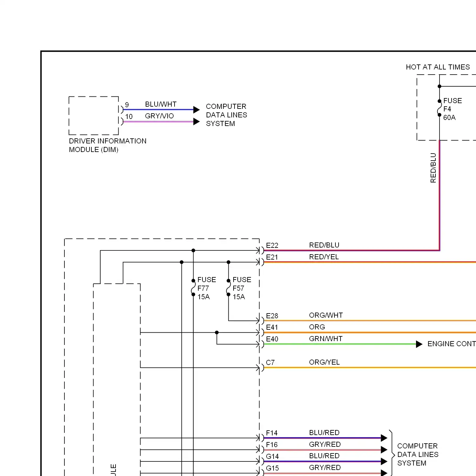The height and width of the screenshot is (476, 476).
Task: Click the RED/YEL wire label
Action: [324, 257]
